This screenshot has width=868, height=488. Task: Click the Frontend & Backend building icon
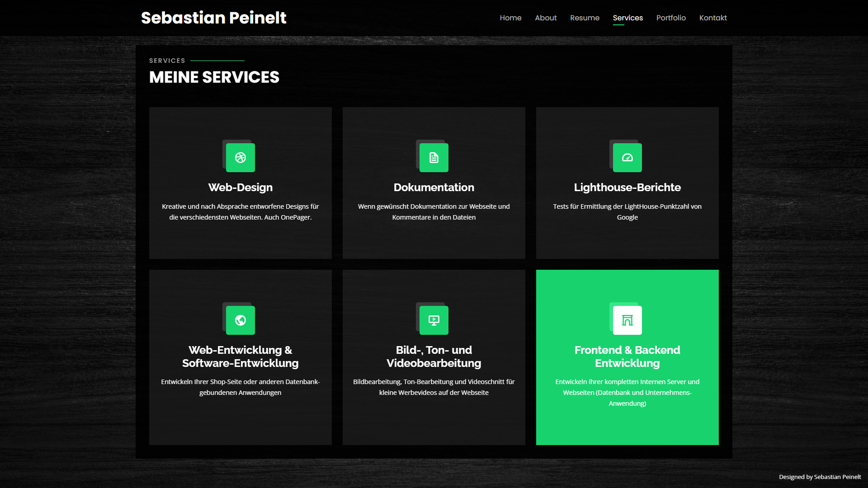point(627,320)
